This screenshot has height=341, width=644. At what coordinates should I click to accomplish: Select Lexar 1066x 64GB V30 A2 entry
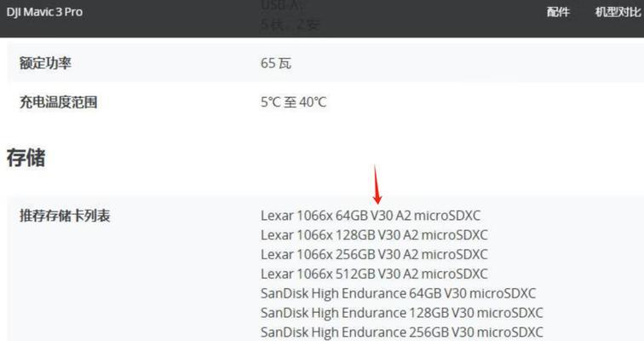[371, 216]
